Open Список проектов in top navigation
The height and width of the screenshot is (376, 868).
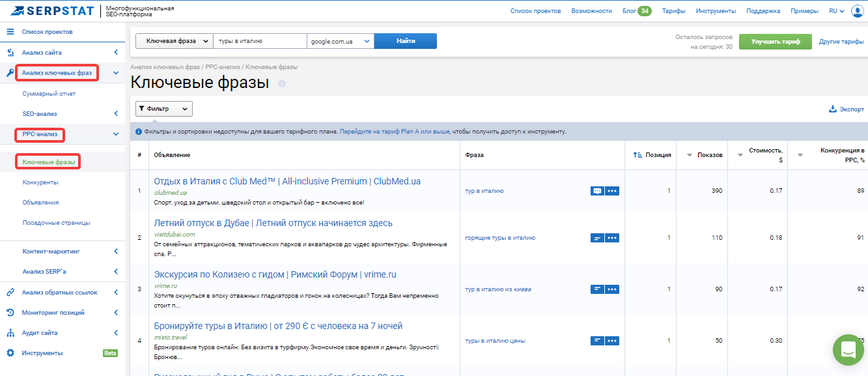click(x=536, y=11)
